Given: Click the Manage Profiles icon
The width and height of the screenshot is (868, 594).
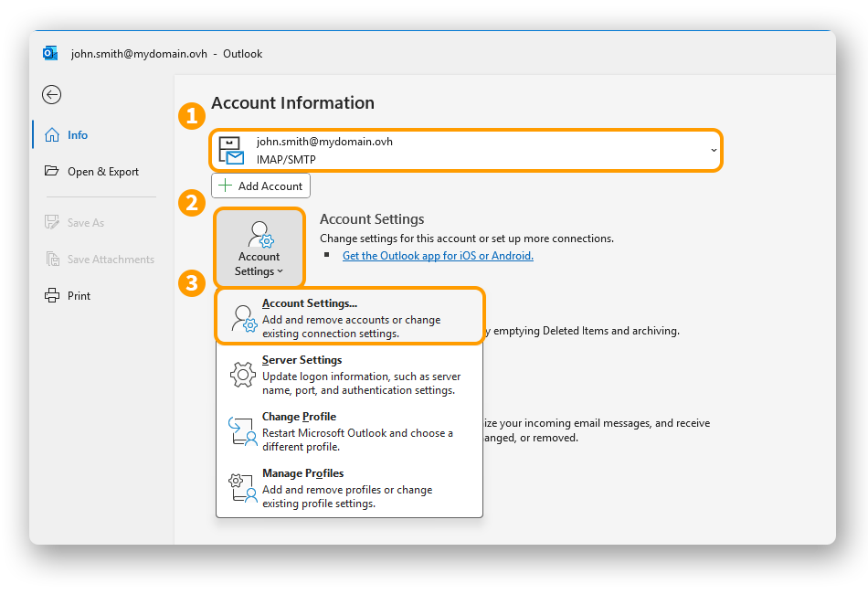Looking at the screenshot, I should 242,488.
